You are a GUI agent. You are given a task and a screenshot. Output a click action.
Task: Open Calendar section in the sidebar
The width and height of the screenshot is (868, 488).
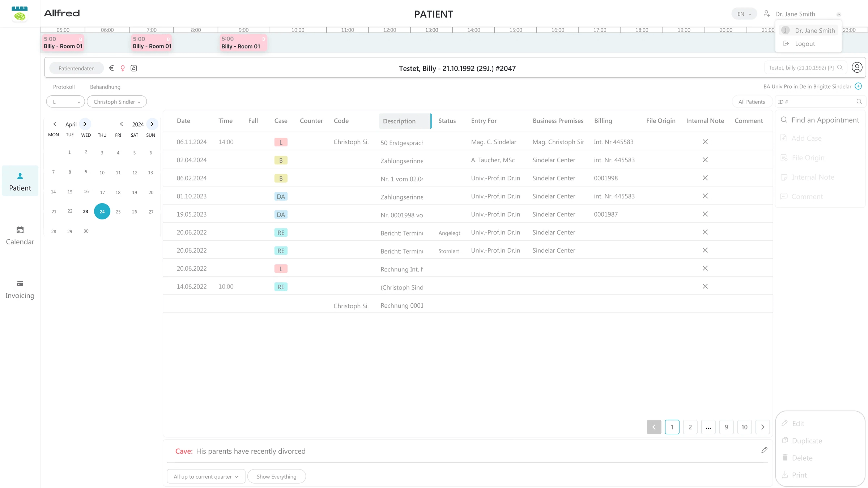coord(20,235)
